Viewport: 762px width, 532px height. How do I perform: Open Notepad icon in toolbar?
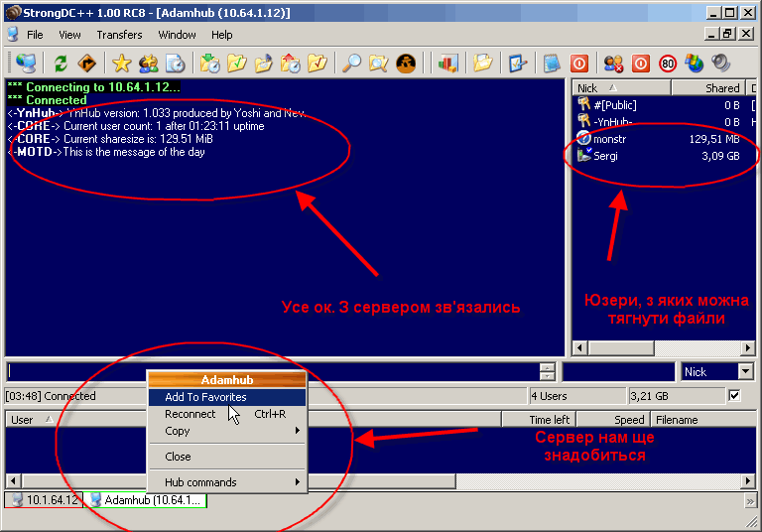(x=552, y=64)
